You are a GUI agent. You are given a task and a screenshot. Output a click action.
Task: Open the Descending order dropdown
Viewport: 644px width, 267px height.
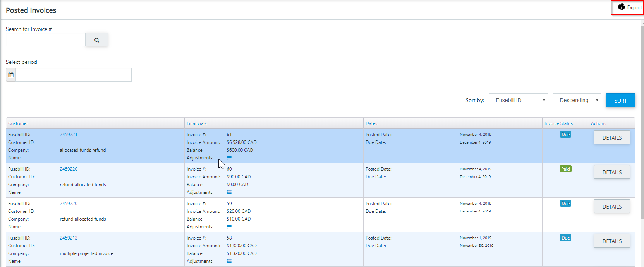tap(577, 100)
